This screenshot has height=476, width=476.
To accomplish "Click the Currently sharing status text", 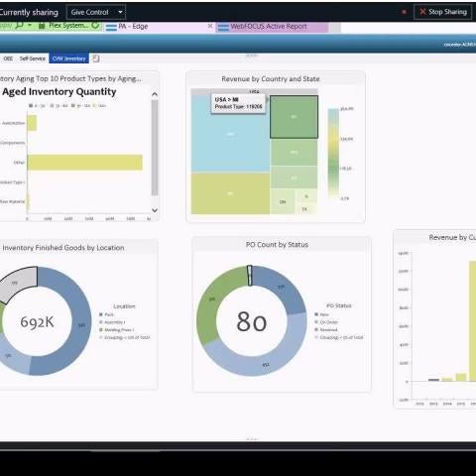I will tap(29, 12).
